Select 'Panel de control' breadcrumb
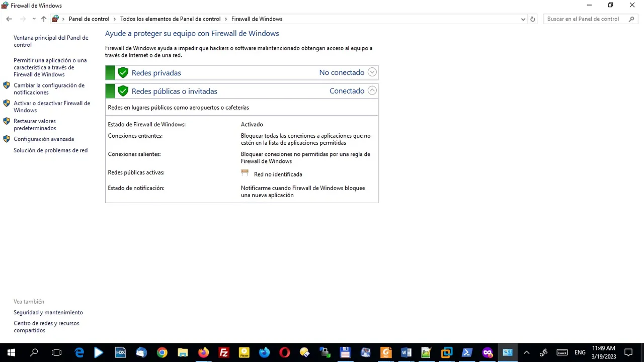 pos(89,19)
